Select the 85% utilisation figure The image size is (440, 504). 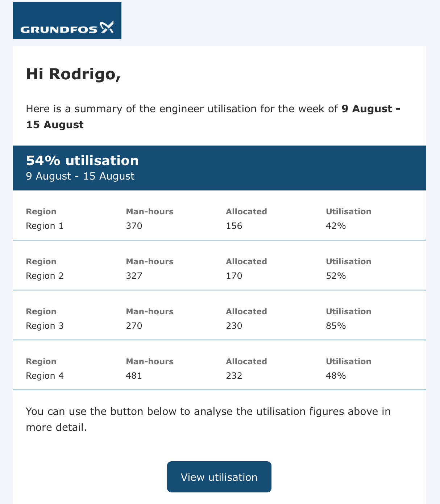(x=336, y=326)
